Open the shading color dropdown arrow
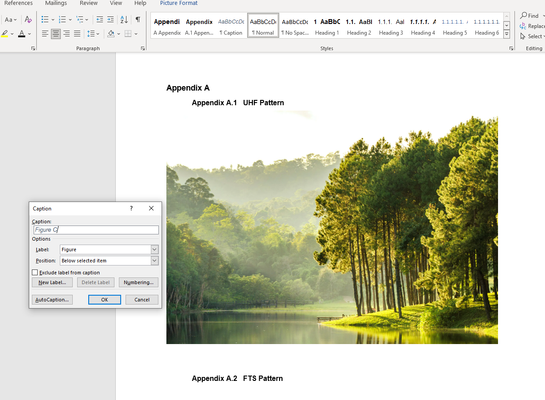The height and width of the screenshot is (400, 545). click(119, 34)
